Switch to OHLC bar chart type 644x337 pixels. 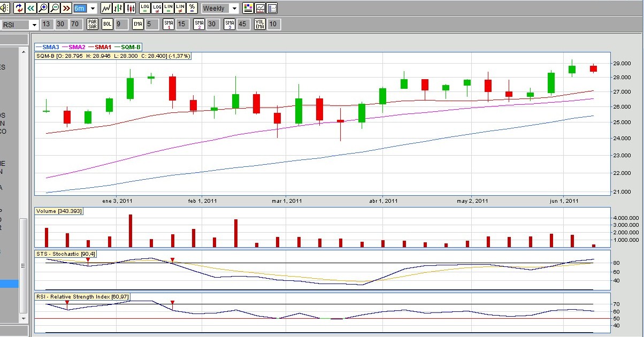(119, 8)
